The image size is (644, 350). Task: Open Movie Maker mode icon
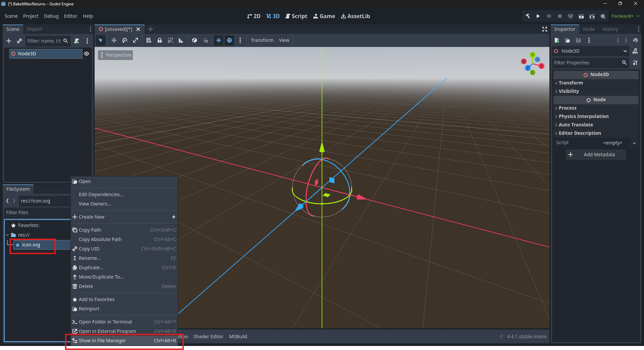(603, 16)
